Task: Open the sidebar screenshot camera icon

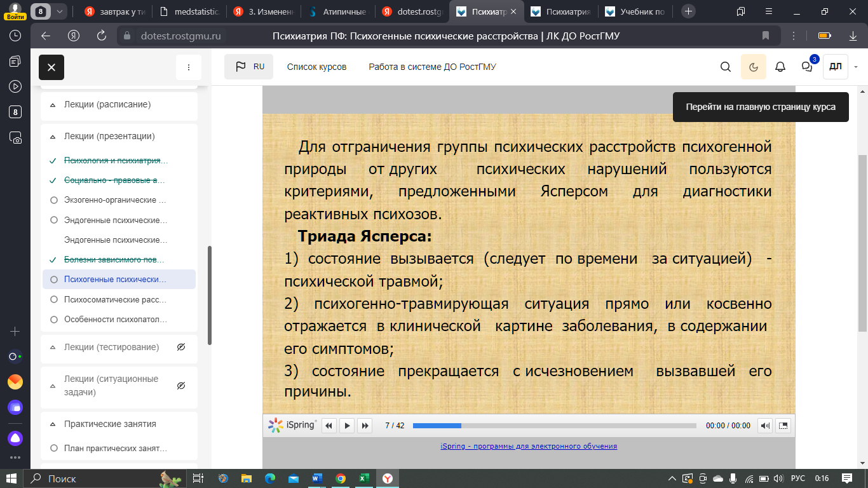Action: pos(15,137)
